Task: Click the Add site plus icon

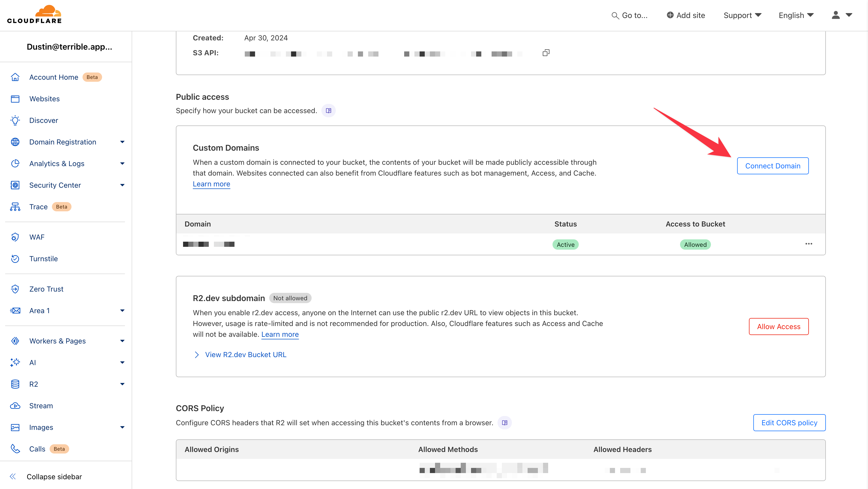Action: [670, 15]
